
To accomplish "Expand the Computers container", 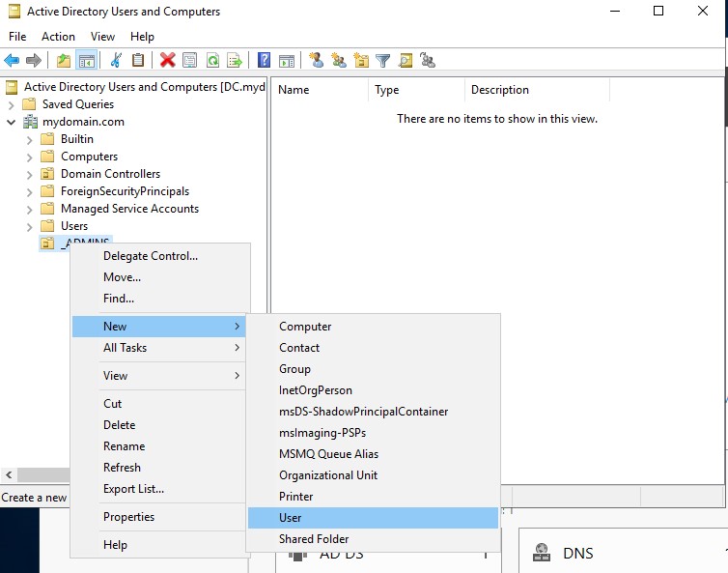I will click(x=29, y=158).
